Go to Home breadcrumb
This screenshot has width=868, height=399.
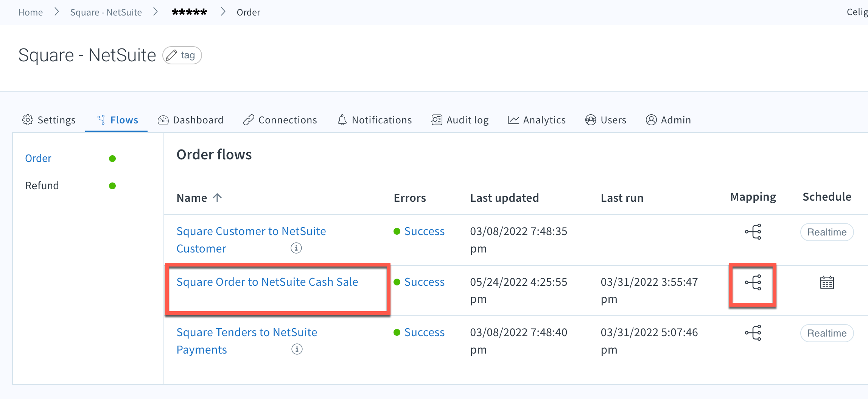click(31, 12)
